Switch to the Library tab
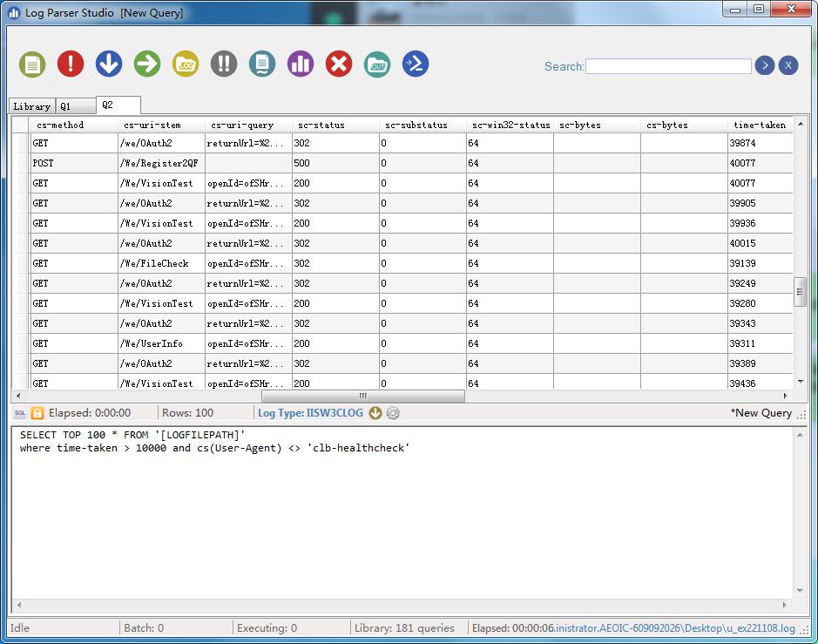 click(x=32, y=106)
